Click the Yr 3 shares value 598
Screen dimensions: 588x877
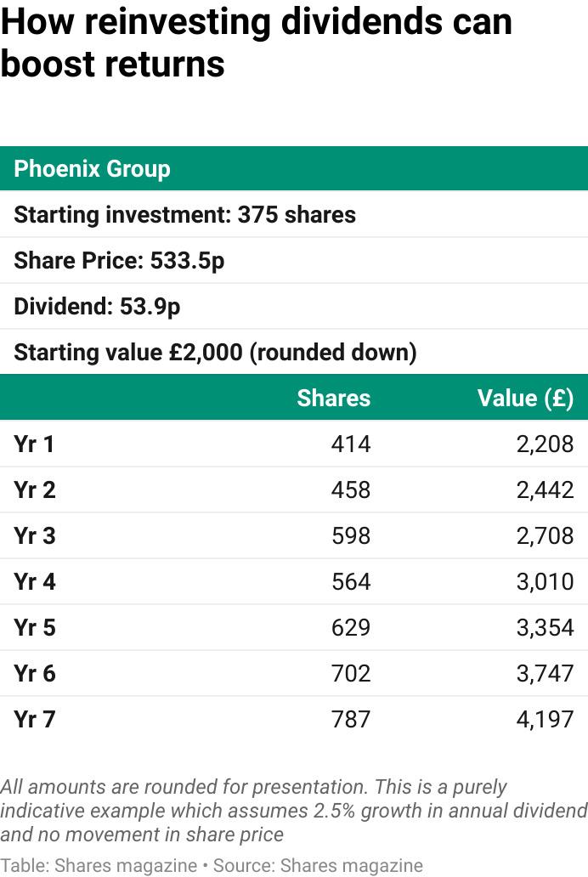(351, 535)
